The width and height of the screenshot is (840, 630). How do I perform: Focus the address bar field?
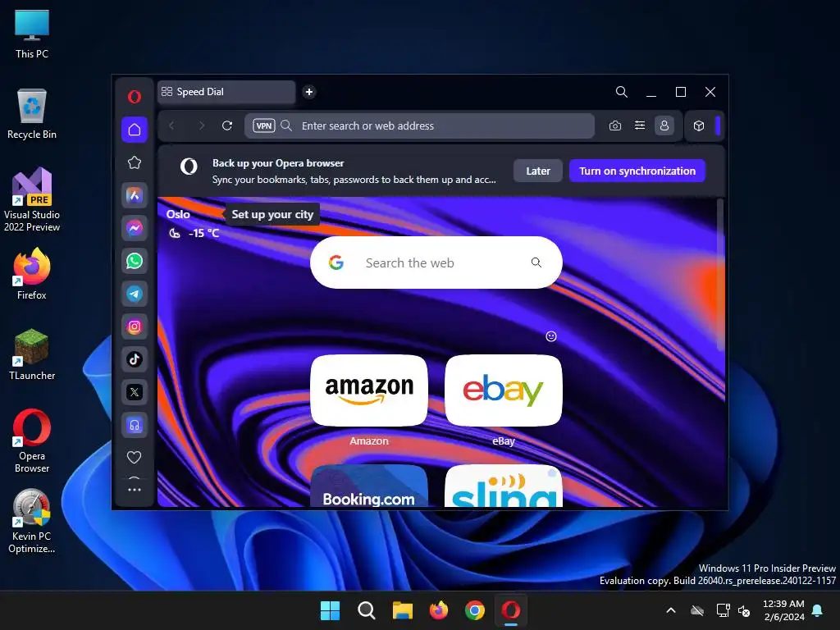tap(419, 126)
